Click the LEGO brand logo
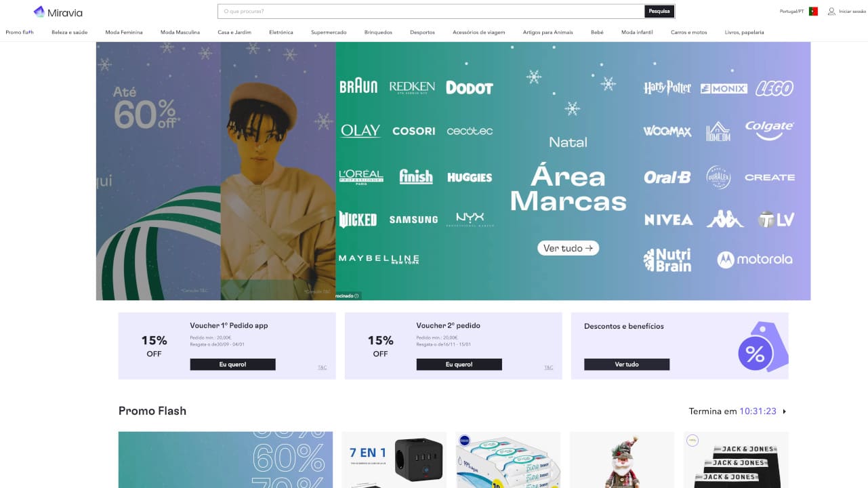Screen dimensions: 868x488 774,88
